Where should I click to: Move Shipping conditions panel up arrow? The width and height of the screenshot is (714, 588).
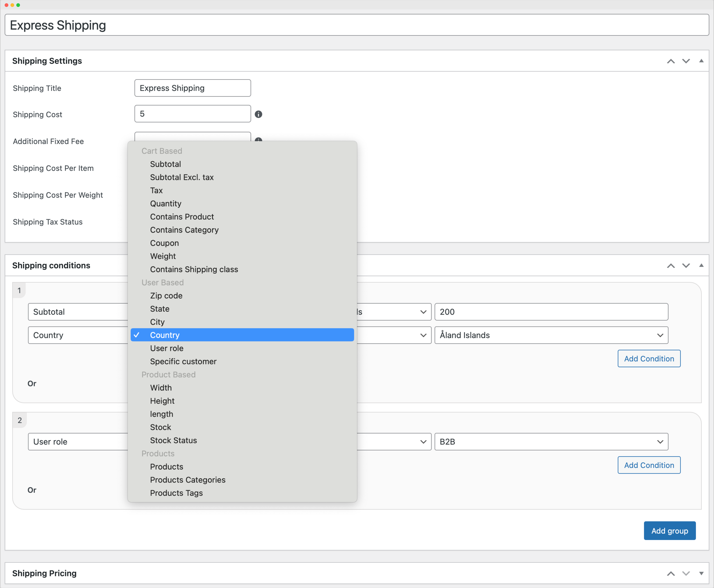[x=671, y=266]
